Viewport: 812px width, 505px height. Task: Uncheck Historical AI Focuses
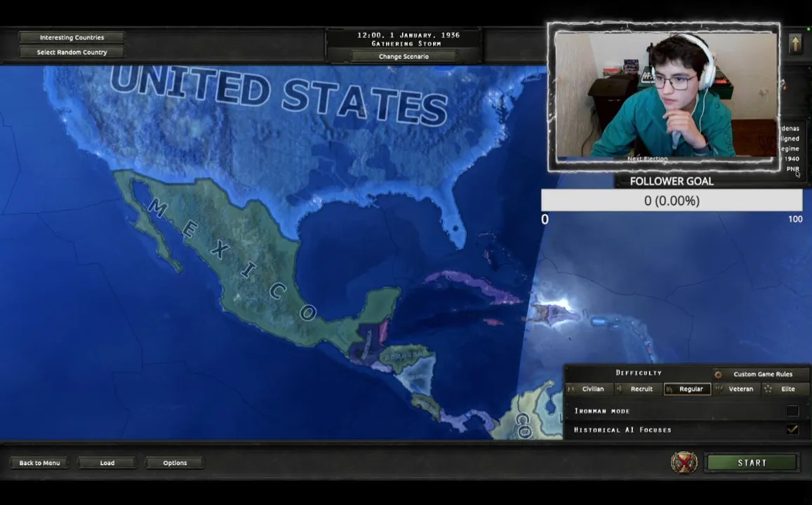click(792, 429)
